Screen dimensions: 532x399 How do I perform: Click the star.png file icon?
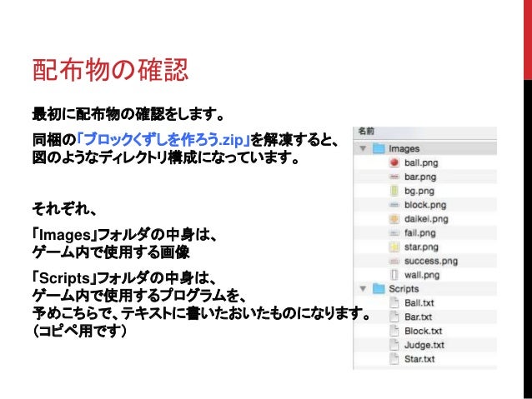click(x=394, y=247)
